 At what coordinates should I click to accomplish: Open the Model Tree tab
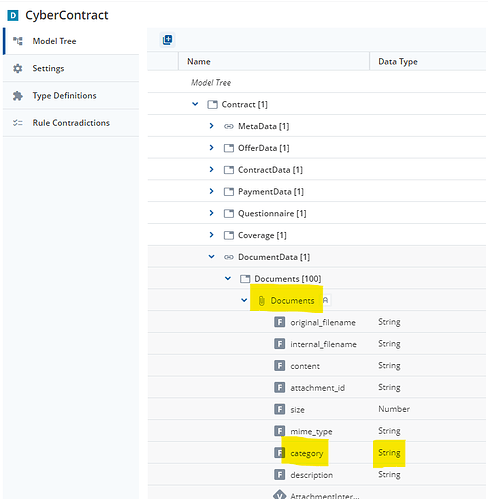click(x=71, y=41)
